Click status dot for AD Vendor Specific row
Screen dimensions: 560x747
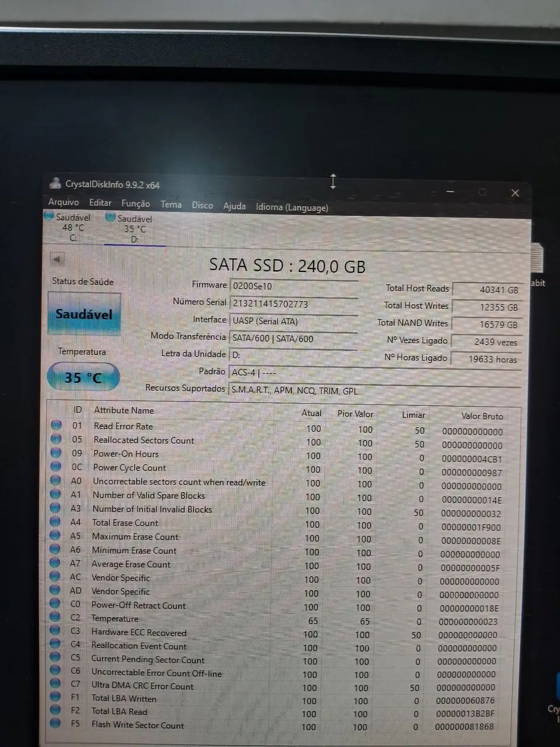click(x=55, y=590)
